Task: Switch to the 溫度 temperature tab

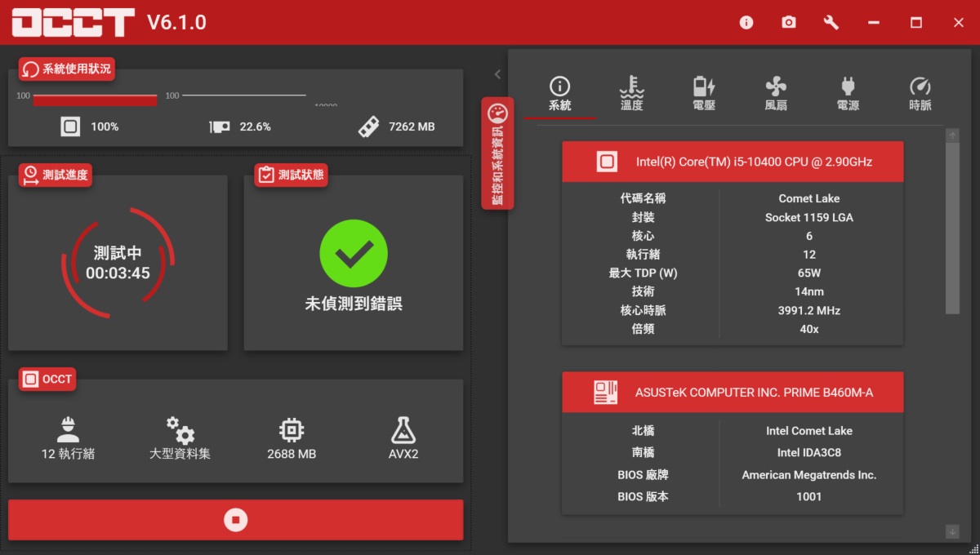Action: click(x=632, y=94)
